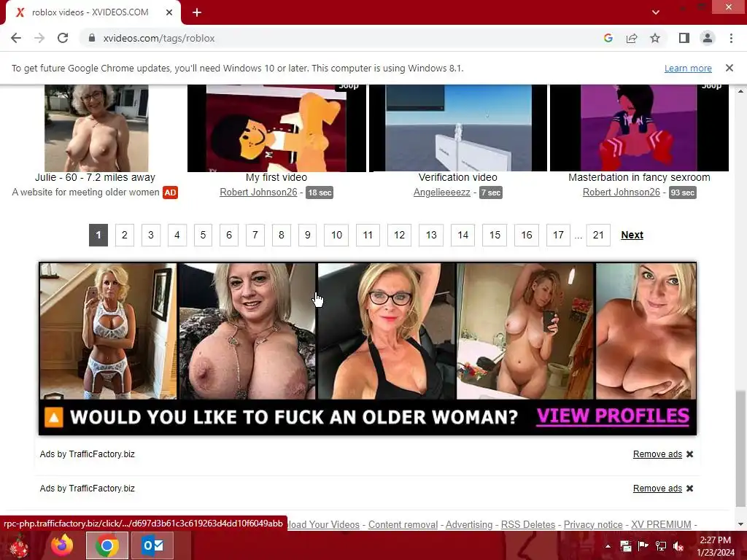Viewport: 747px width, 560px height.
Task: Click the lower 'Remove ads' link
Action: pos(657,489)
